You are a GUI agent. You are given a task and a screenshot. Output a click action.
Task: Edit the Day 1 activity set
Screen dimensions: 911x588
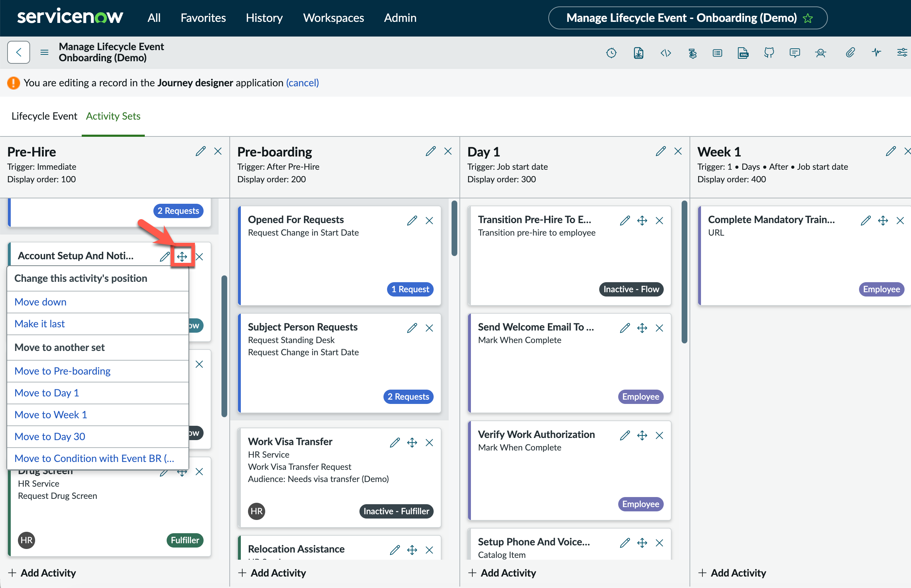(660, 151)
